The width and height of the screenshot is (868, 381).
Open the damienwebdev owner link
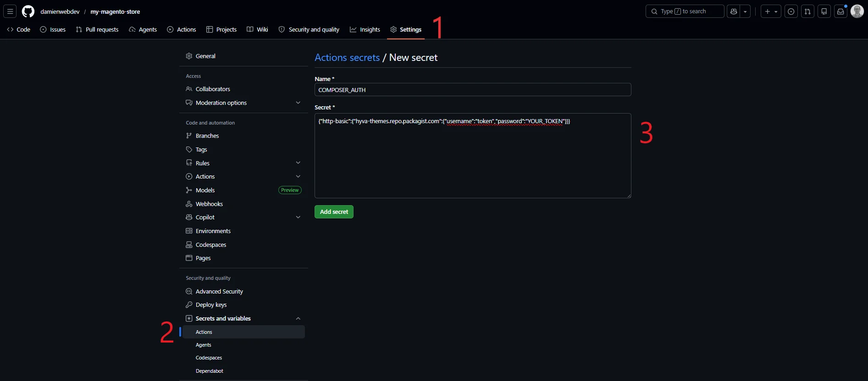coord(60,11)
